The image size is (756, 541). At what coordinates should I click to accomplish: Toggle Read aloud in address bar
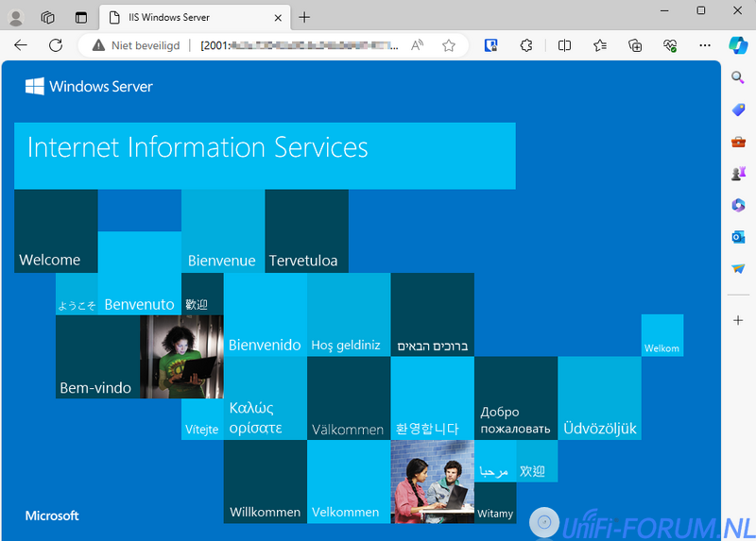pyautogui.click(x=418, y=45)
